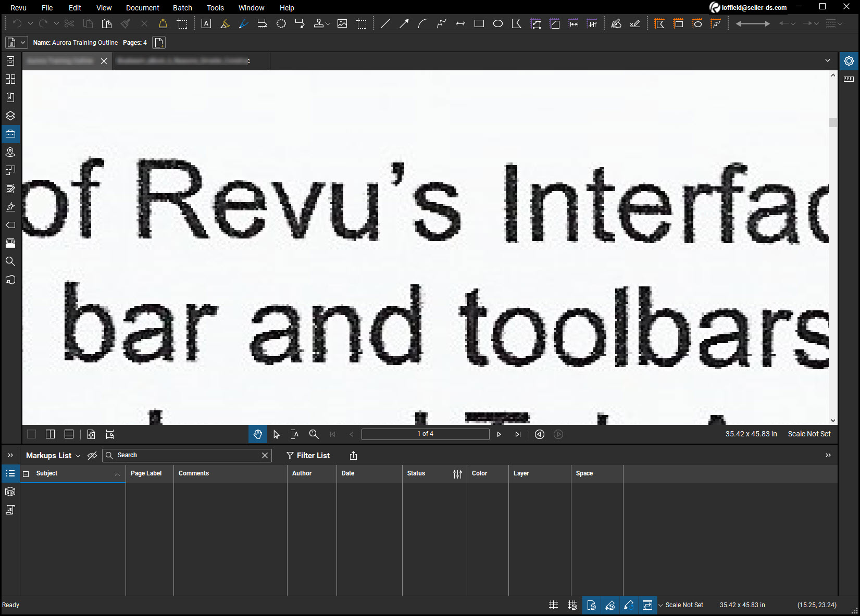
Task: Select the Area measurement tool
Action: [555, 23]
